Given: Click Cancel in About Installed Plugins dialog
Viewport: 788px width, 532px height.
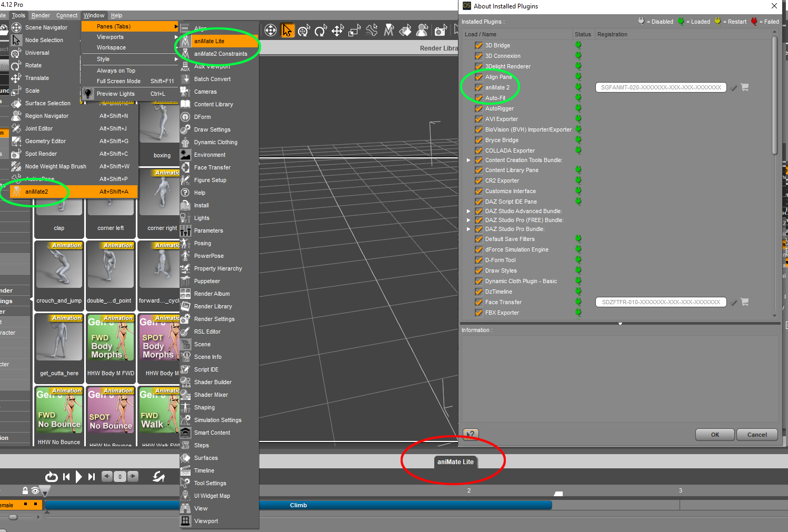Looking at the screenshot, I should [757, 435].
